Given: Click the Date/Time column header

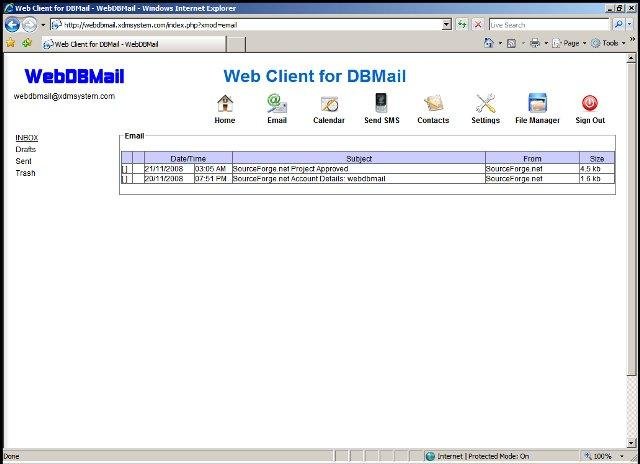Looking at the screenshot, I should 188,158.
